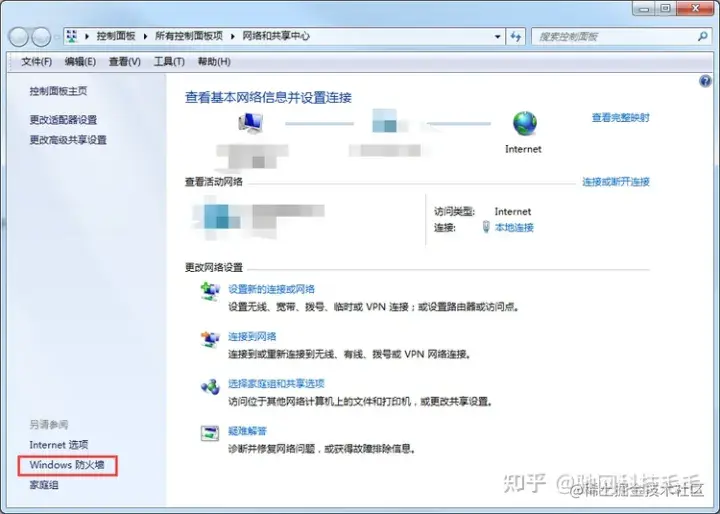The height and width of the screenshot is (514, 720).
Task: Open 家庭组 link in sidebar
Action: point(44,485)
